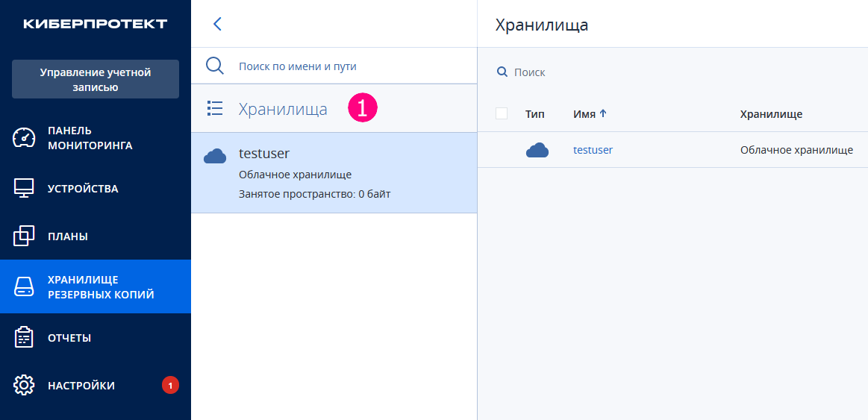Viewport: 868px width, 420px height.
Task: Click Занятое пространство: 0 байт text
Action: tap(314, 194)
